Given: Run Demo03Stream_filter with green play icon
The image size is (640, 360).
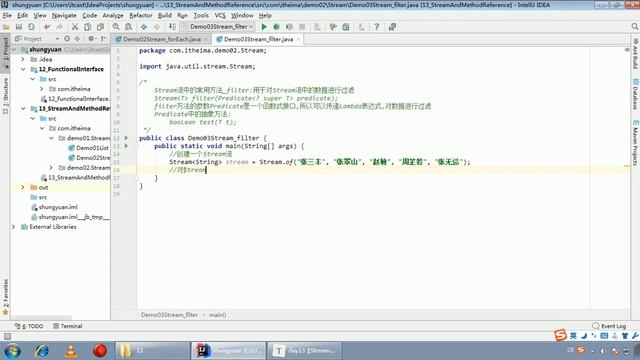Looking at the screenshot, I should 264,27.
